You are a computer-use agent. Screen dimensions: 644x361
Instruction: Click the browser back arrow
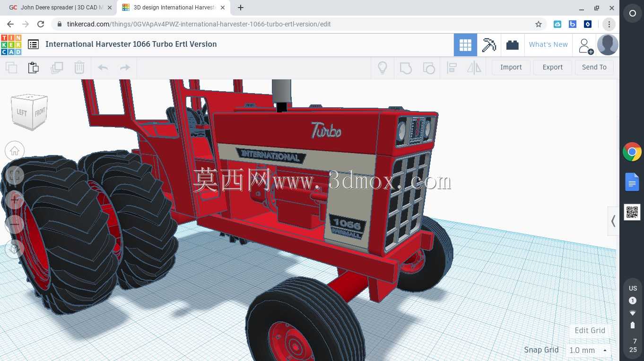pos(10,24)
